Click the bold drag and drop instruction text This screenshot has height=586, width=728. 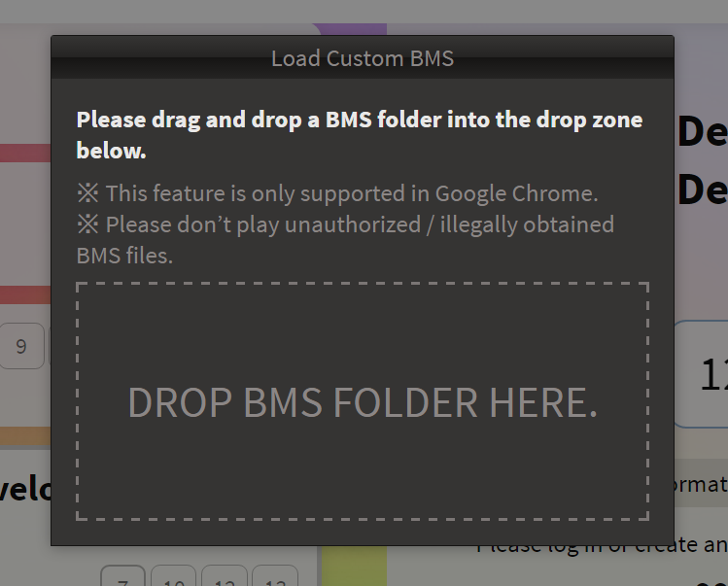(x=360, y=135)
